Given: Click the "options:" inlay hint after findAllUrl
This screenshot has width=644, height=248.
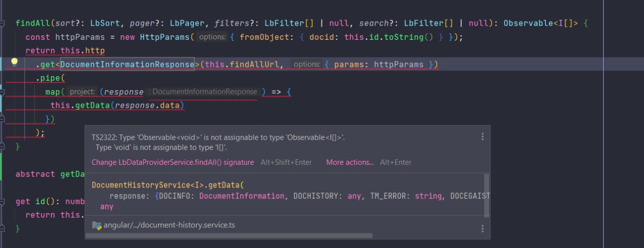Looking at the screenshot, I should point(307,65).
